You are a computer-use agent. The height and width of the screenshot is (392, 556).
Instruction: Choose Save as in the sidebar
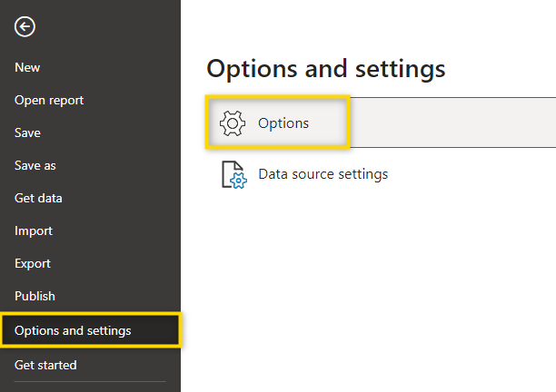click(35, 165)
